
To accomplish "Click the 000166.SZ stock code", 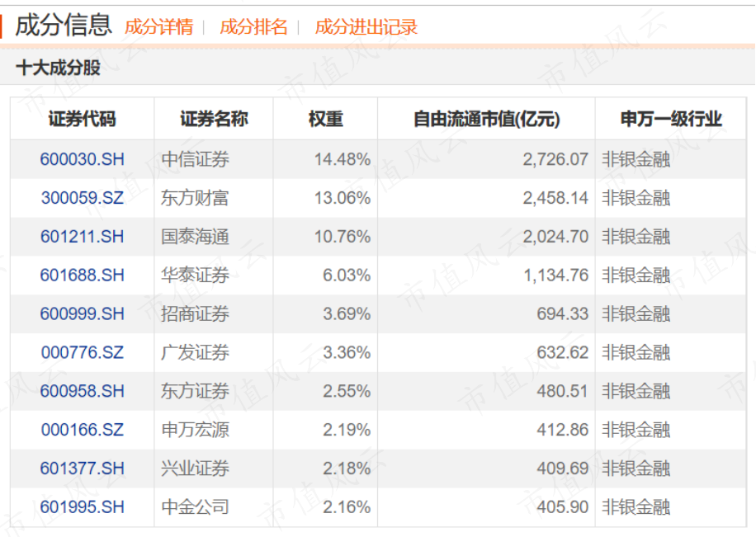I will click(83, 430).
